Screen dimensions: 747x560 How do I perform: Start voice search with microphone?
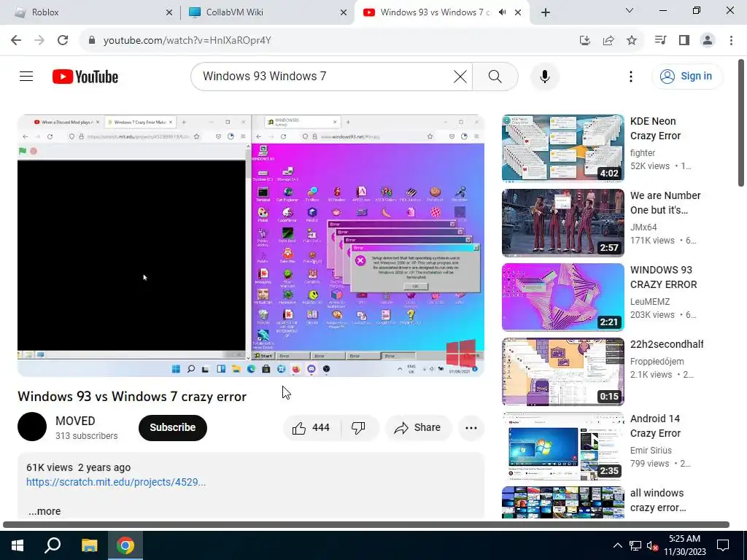[x=544, y=77]
